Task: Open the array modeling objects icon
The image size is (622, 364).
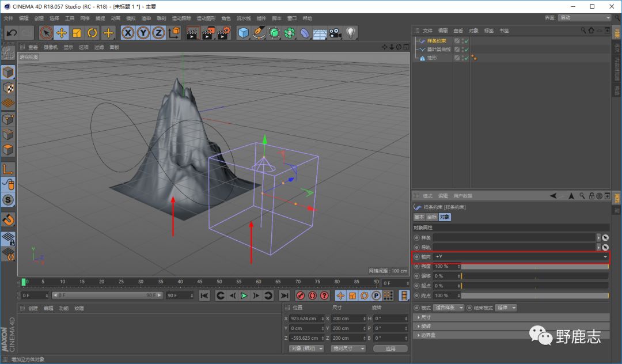Action: [290, 32]
